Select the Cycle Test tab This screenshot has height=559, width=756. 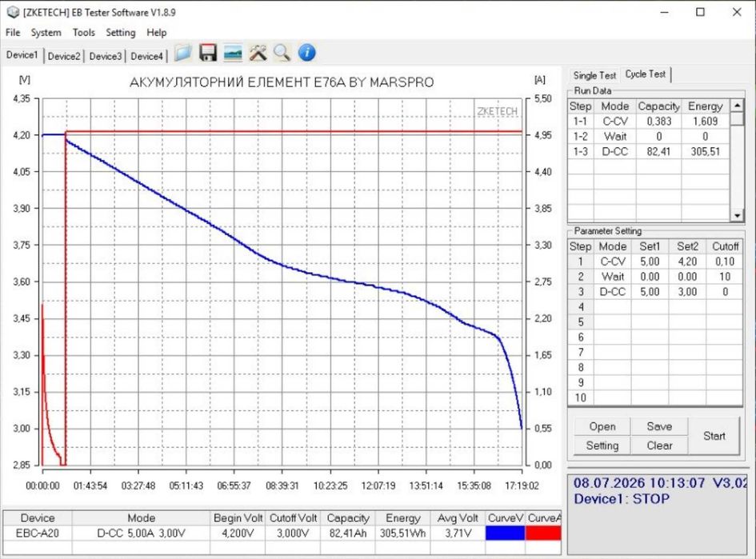coord(645,74)
